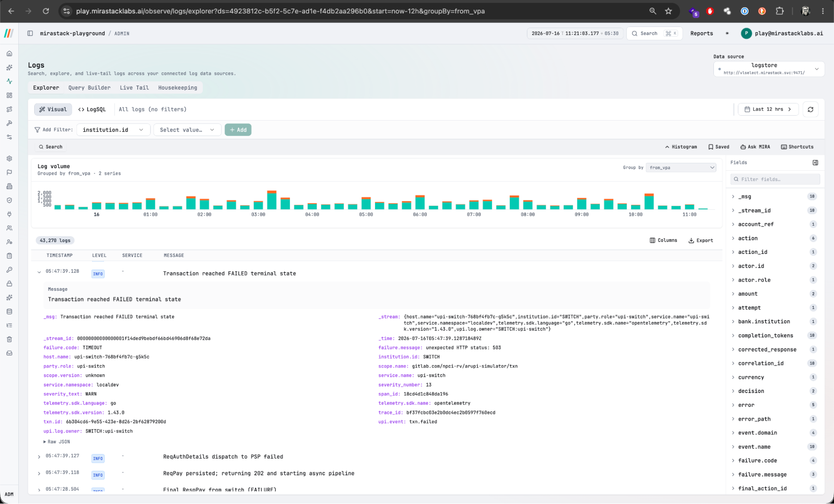This screenshot has height=504, width=834.
Task: Click the users icon in the left sidebar
Action: tap(9, 228)
